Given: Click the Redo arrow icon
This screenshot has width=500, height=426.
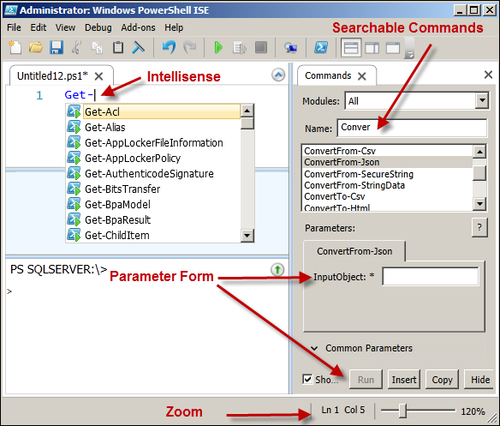Looking at the screenshot, I should tap(190, 47).
